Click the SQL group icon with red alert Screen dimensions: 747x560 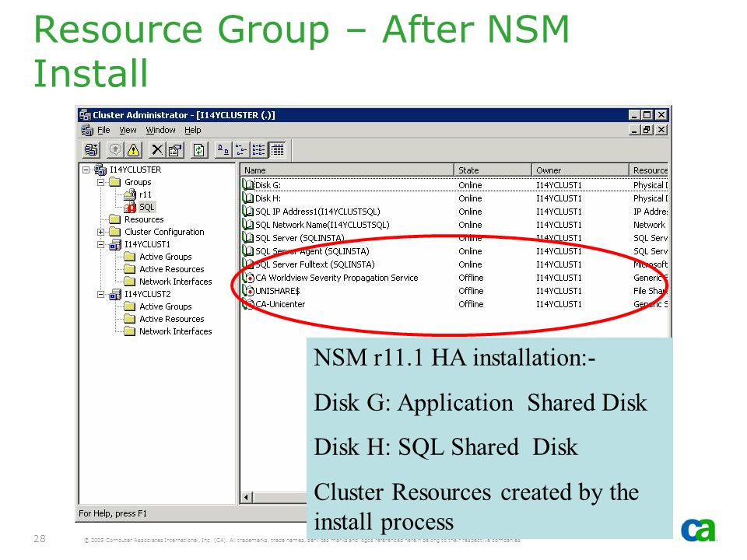point(130,207)
